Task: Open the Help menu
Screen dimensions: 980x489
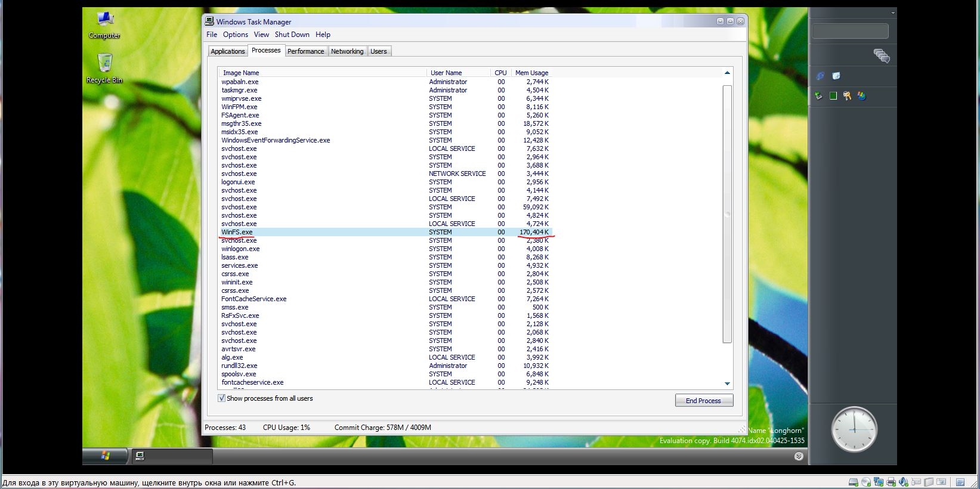Action: click(323, 35)
